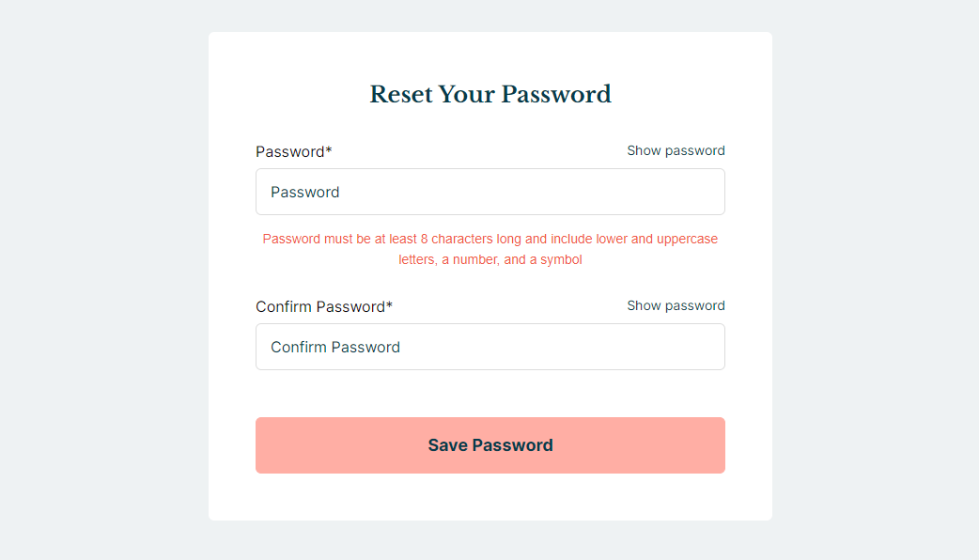The width and height of the screenshot is (979, 560).
Task: Click the gray page area outside the card
Action: point(94,282)
